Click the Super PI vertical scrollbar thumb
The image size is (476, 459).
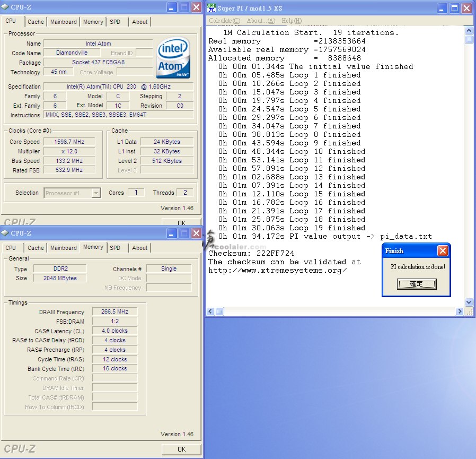pyautogui.click(x=469, y=39)
